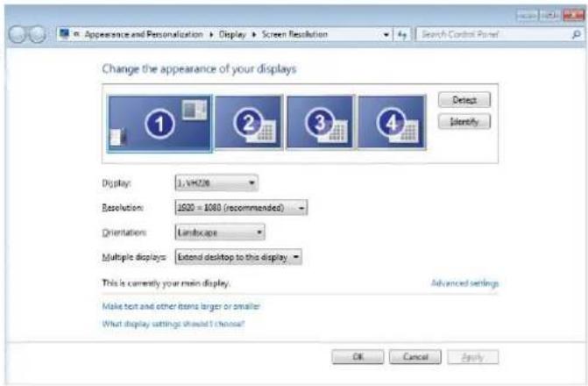This screenshot has width=588, height=386.
Task: Click the 'Screen Resolution' breadcrumb
Action: coord(294,34)
